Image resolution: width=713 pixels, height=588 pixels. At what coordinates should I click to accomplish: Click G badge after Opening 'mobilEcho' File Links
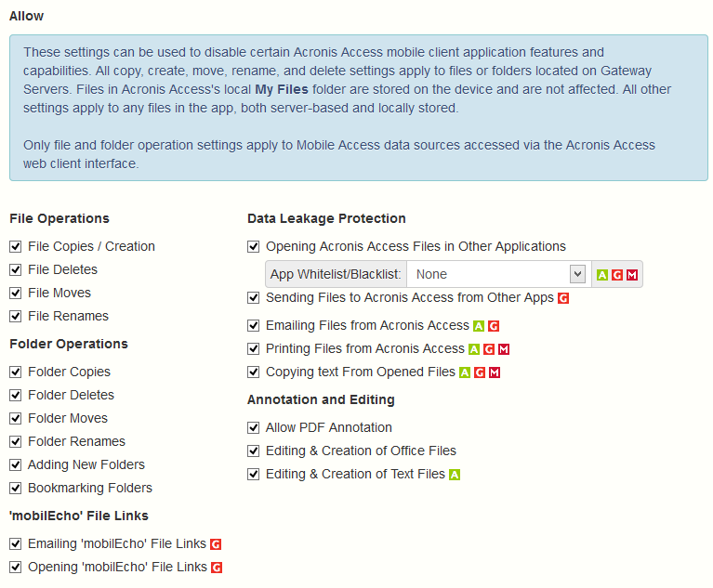click(x=217, y=568)
